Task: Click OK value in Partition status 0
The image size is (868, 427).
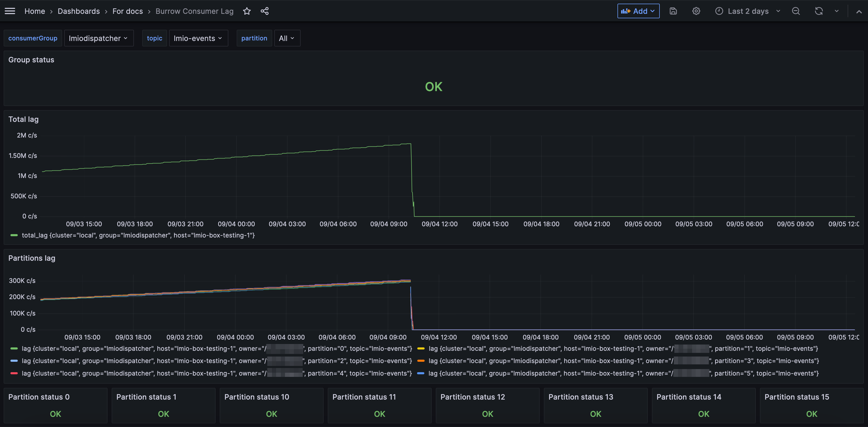Action: (x=55, y=414)
